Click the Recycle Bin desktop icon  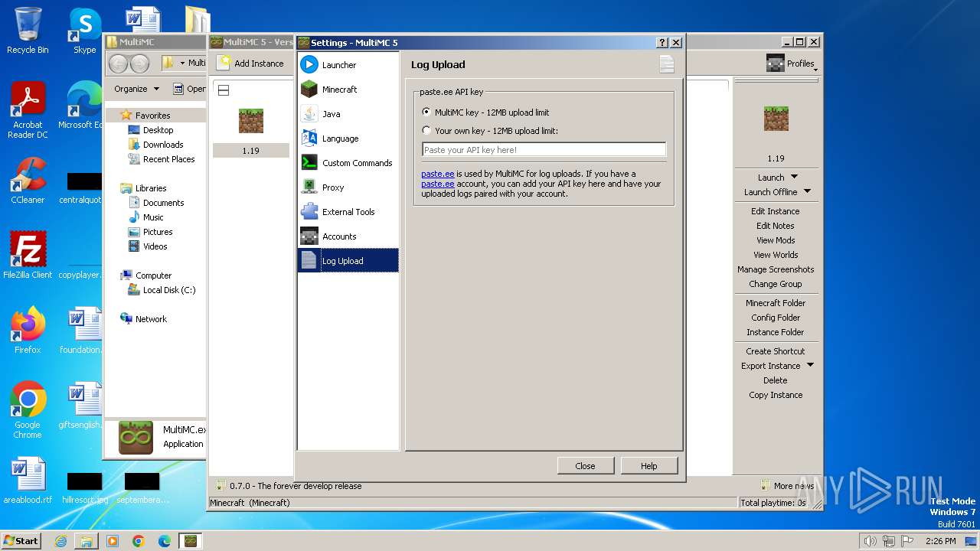tap(28, 31)
